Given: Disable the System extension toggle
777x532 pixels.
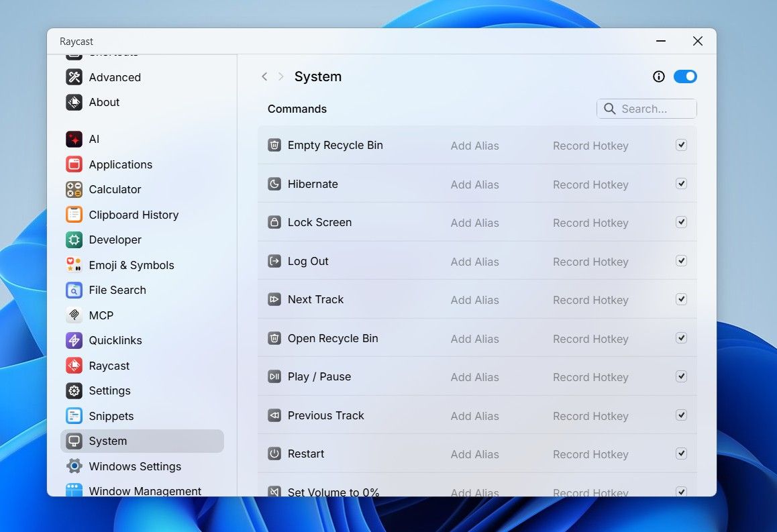Looking at the screenshot, I should tap(685, 76).
